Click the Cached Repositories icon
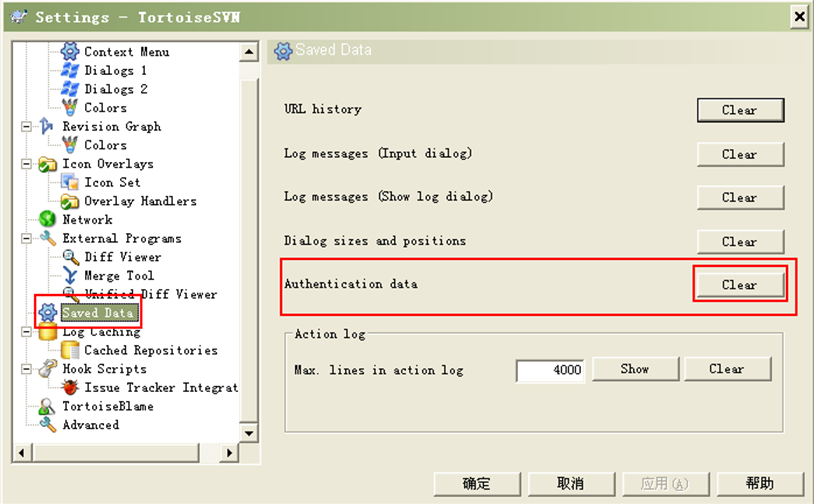 coord(70,350)
